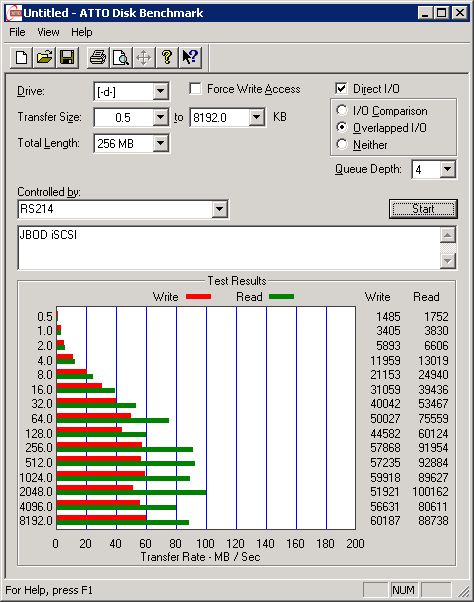Screen dimensions: 474x602
Task: Expand the Queue Depth combo box
Action: click(x=447, y=169)
